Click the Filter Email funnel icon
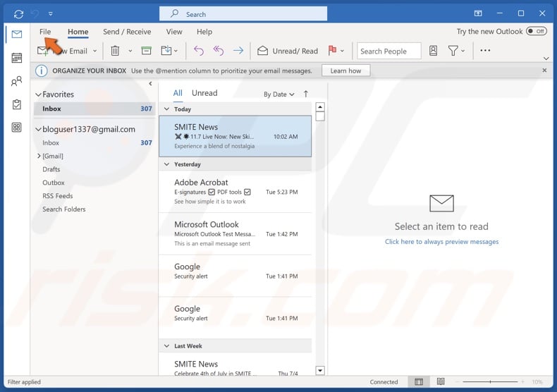 pyautogui.click(x=453, y=51)
